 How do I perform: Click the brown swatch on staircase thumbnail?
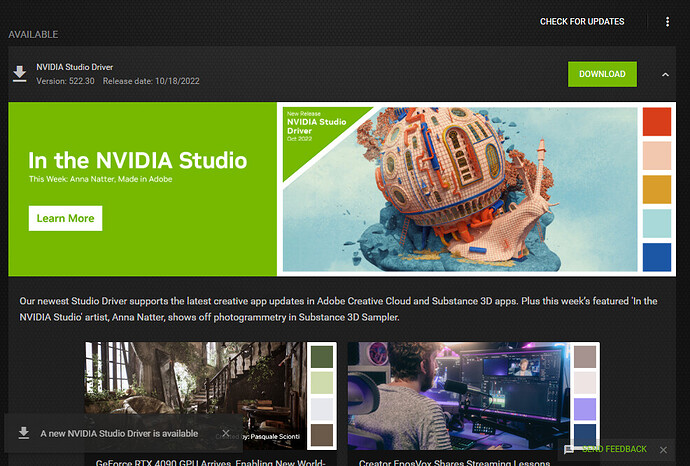pos(322,435)
